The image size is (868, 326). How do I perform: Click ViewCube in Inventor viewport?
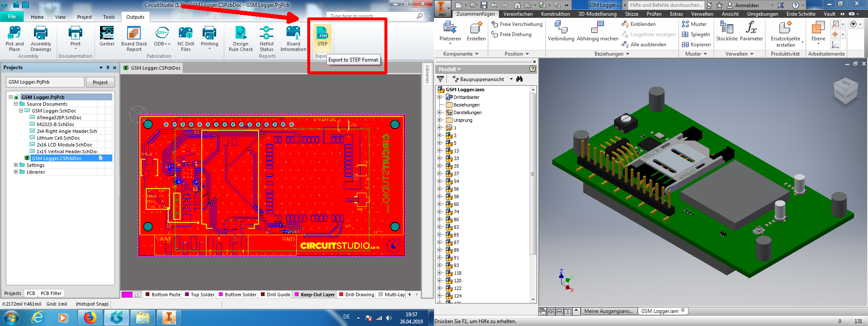[x=845, y=90]
